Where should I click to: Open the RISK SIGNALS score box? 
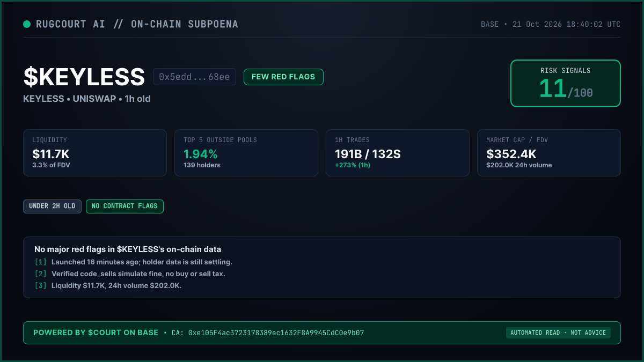(x=566, y=83)
